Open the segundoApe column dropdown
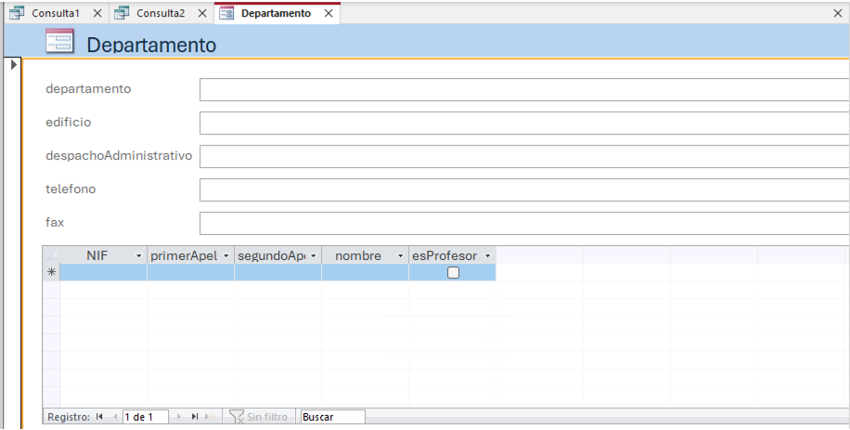Screen dimensions: 850x430 pyautogui.click(x=313, y=256)
